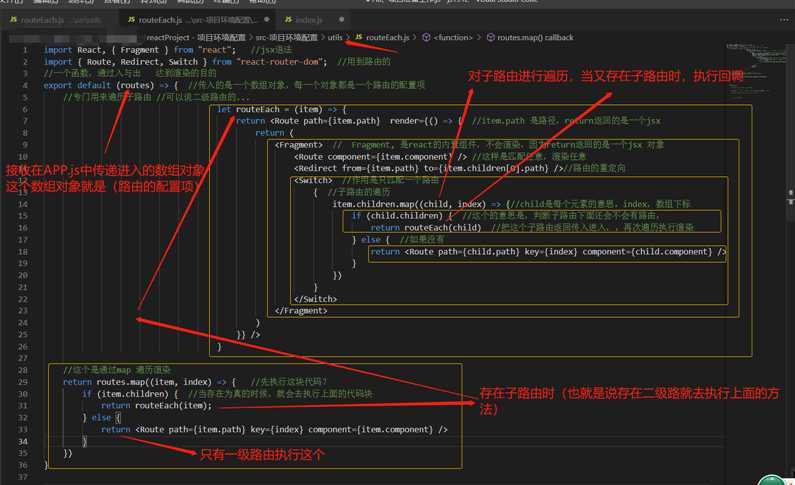Click the closing </Switch> tag
The width and height of the screenshot is (795, 485).
coord(315,299)
